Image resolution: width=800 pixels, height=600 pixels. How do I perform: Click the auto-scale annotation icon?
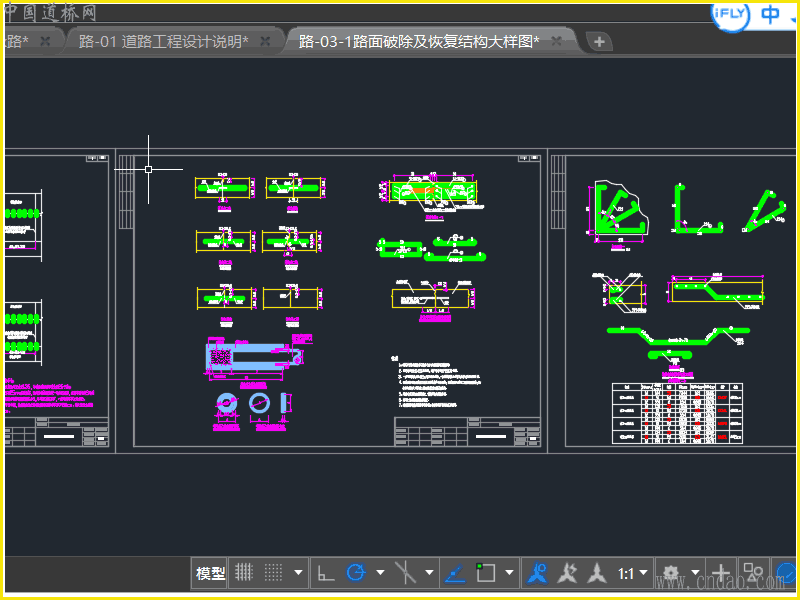pos(567,573)
